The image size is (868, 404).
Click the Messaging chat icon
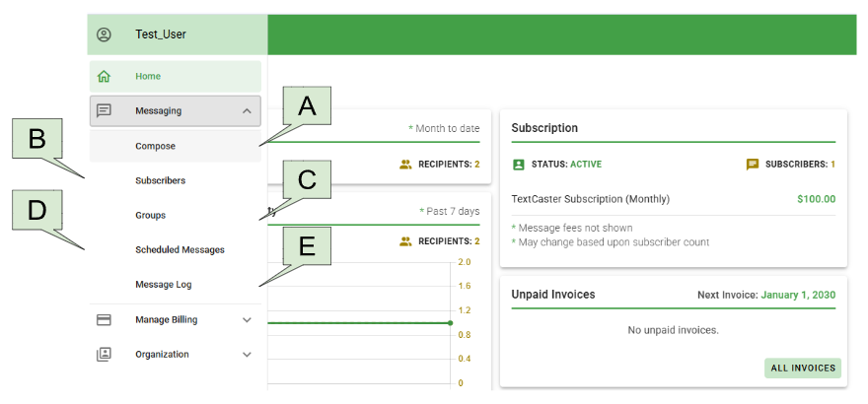pyautogui.click(x=104, y=111)
